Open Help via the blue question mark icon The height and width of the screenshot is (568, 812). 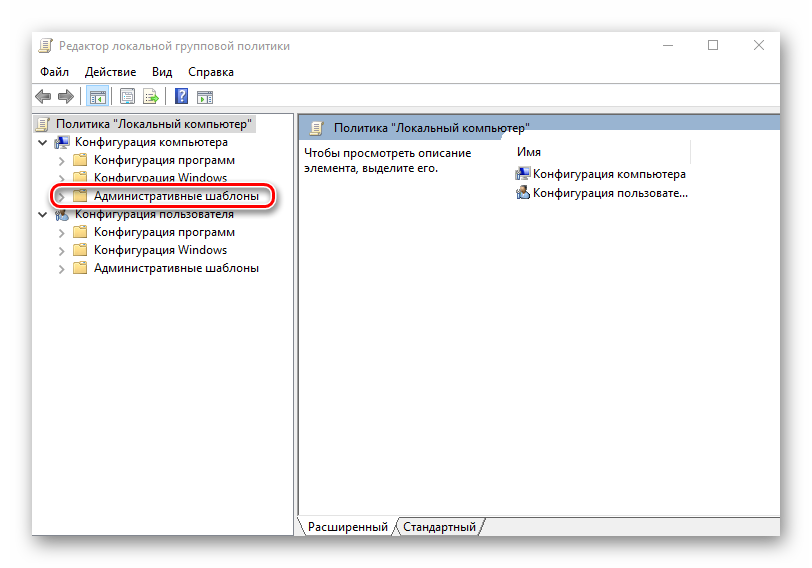pos(181,97)
